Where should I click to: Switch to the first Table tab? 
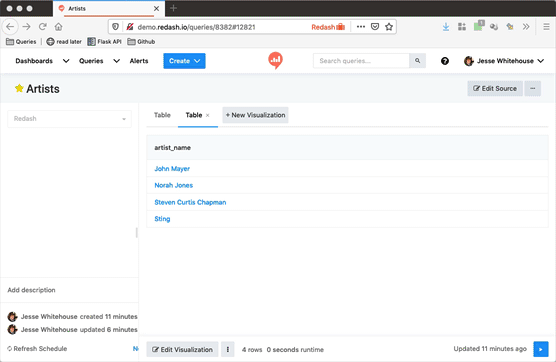[x=162, y=115]
